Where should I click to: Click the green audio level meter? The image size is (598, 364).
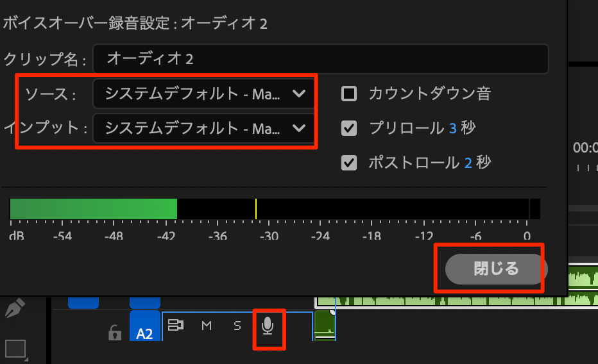[94, 209]
